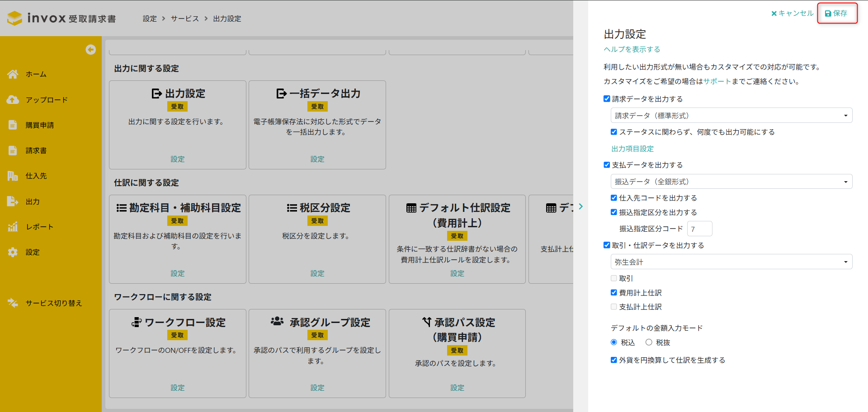
Task: Enable the 取引 checkbox
Action: [614, 278]
